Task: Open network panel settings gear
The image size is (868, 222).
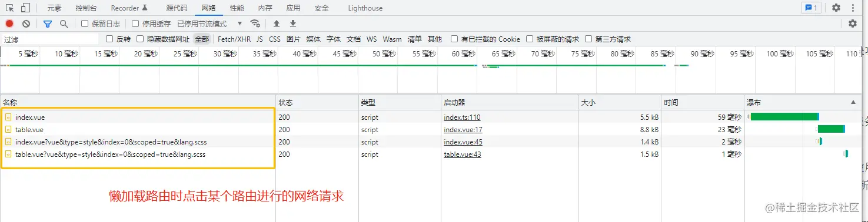Action: [853, 23]
